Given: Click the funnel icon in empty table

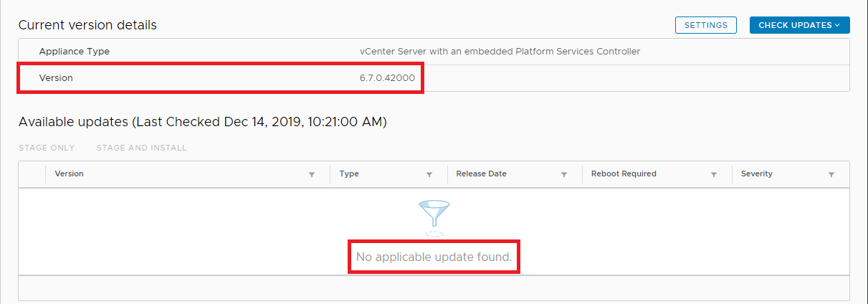Looking at the screenshot, I should tap(434, 214).
